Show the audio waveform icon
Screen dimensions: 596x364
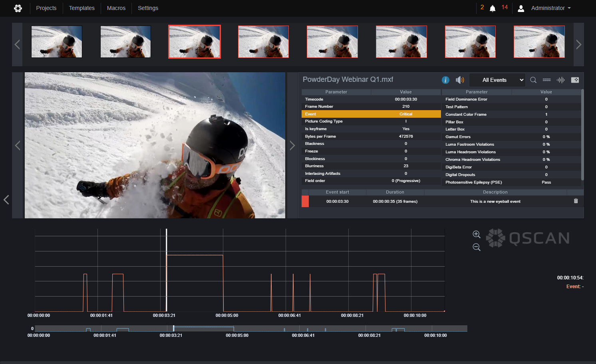tap(561, 80)
